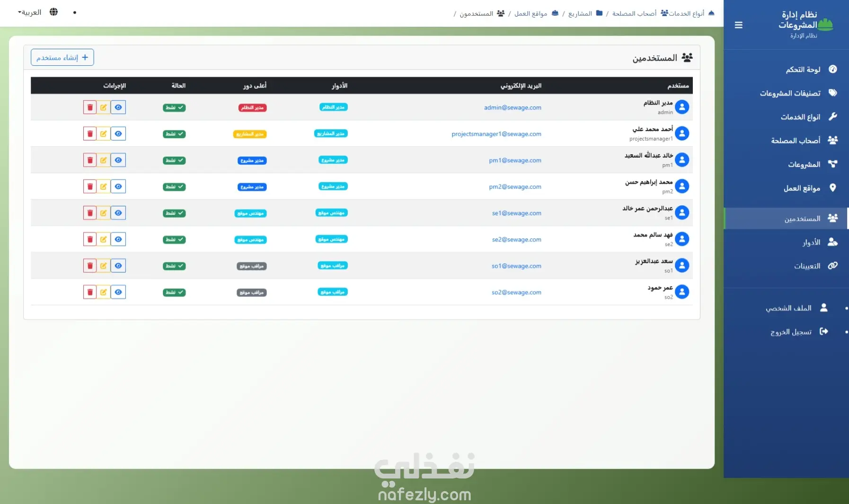Click the red مدير النظام highest-role badge
The image size is (849, 504).
point(252,108)
